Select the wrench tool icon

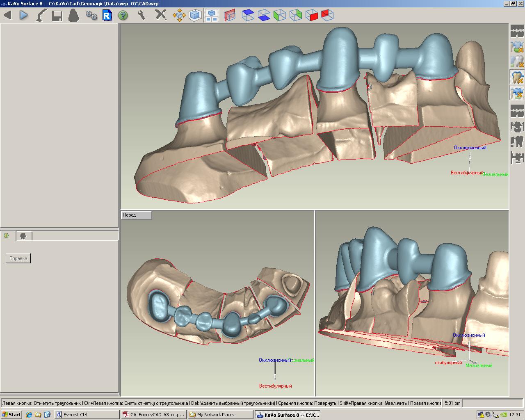(x=142, y=16)
